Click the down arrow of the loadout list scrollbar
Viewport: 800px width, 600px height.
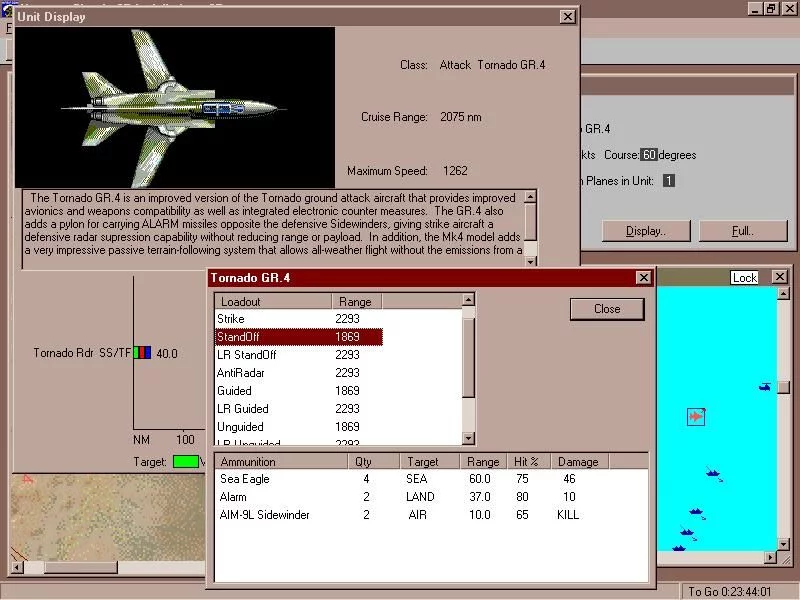point(468,438)
